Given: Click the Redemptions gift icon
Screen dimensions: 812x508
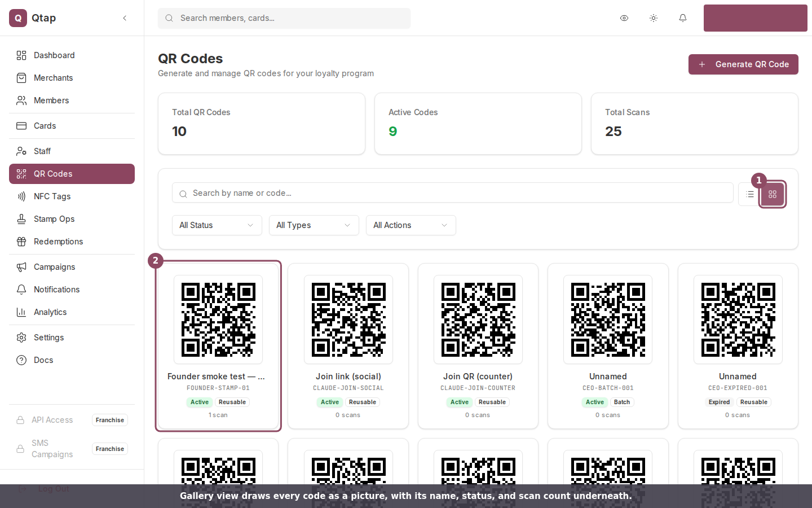Looking at the screenshot, I should click(x=21, y=242).
